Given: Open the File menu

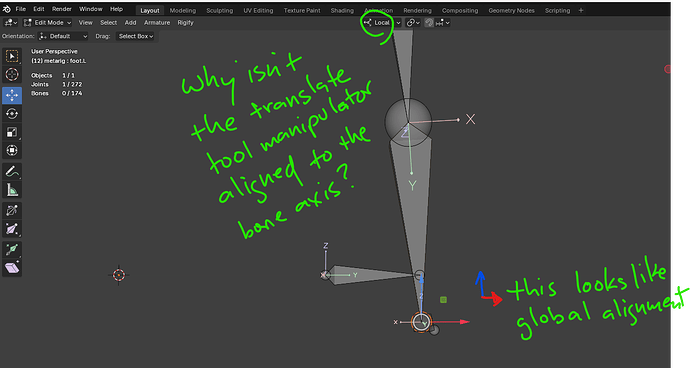Looking at the screenshot, I should 21,9.
